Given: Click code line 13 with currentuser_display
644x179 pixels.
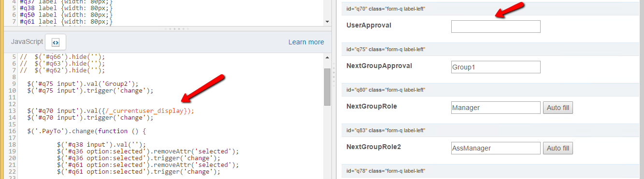Looking at the screenshot, I should pos(111,111).
